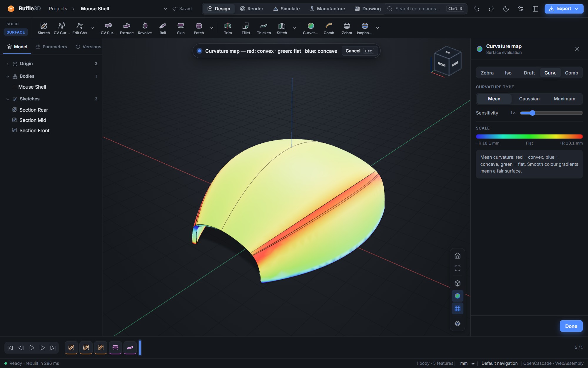Choose the Patch tool
The height and width of the screenshot is (368, 588).
click(199, 28)
